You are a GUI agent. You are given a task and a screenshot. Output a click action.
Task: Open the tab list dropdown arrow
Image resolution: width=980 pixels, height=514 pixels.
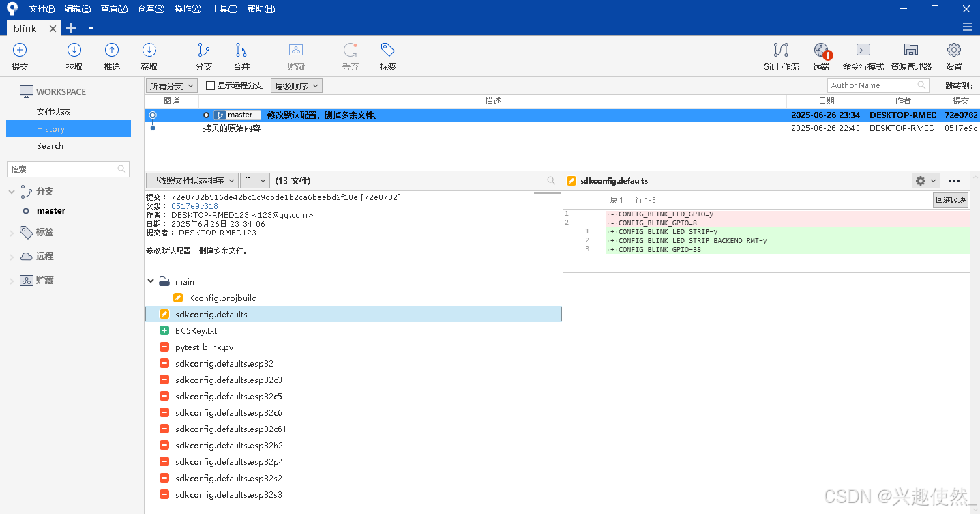[91, 29]
